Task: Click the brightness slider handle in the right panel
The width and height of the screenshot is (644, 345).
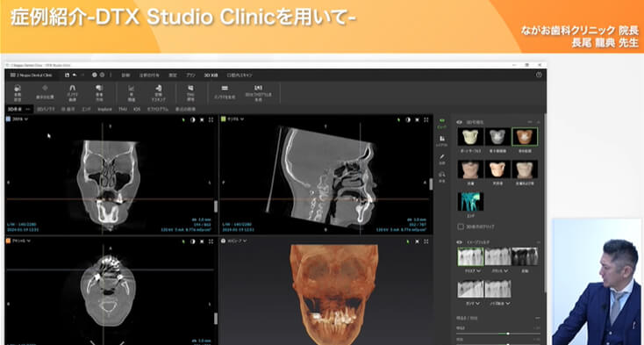Action: pos(508,334)
